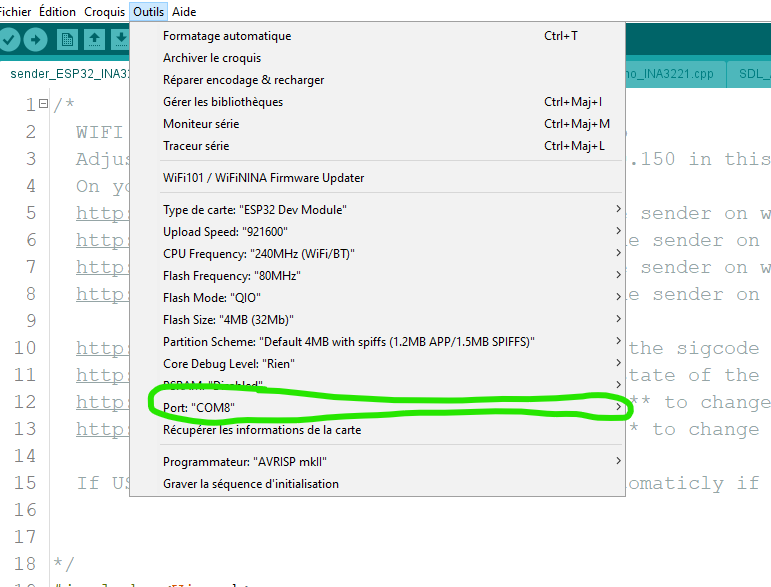Switch to sender_ESP32_INA32 tab
Viewport: 771px width, 587px height.
click(x=66, y=74)
